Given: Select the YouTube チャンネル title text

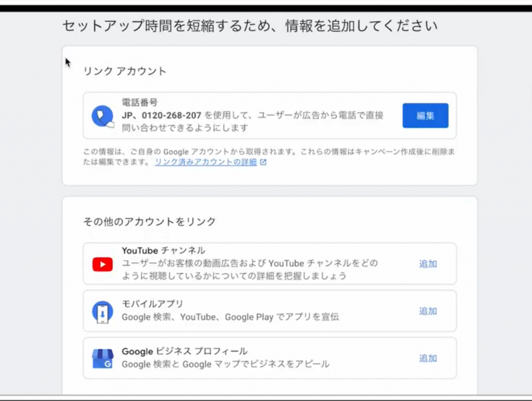Looking at the screenshot, I should pyautogui.click(x=164, y=250).
